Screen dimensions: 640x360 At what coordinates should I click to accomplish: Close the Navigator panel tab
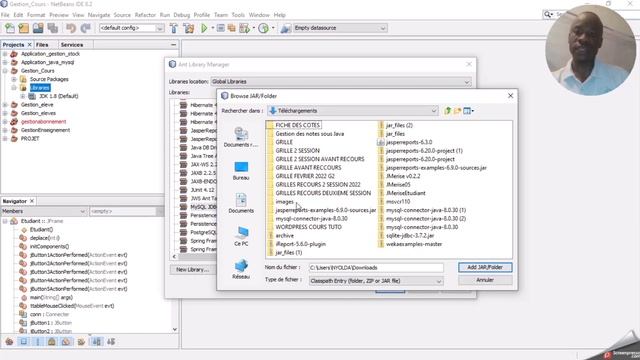point(32,201)
